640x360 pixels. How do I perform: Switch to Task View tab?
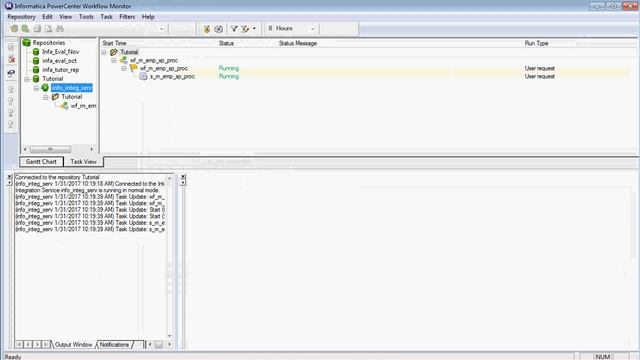coord(83,162)
